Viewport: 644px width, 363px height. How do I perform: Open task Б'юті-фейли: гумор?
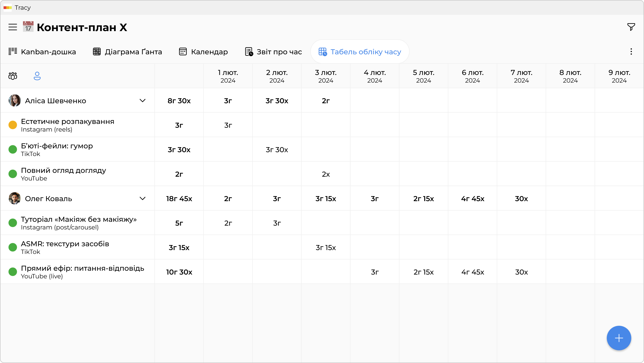coord(57,146)
